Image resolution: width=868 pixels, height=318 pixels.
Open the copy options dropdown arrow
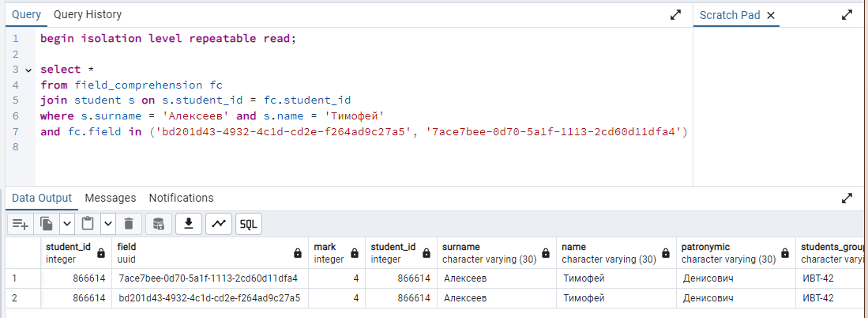66,224
